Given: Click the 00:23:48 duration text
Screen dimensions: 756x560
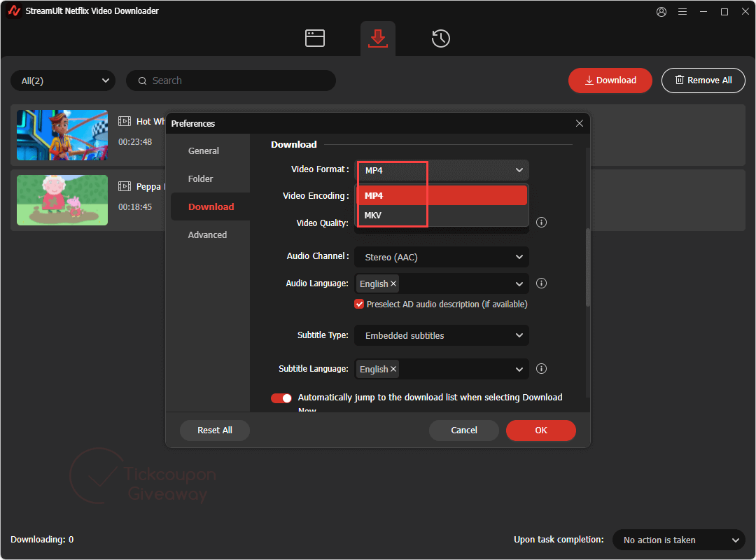Looking at the screenshot, I should [x=135, y=142].
